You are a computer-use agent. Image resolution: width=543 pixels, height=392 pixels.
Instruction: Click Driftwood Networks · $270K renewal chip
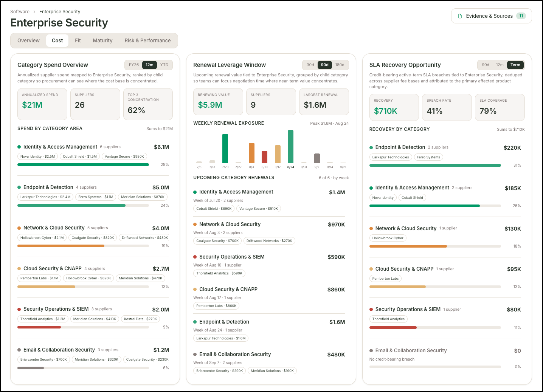click(x=269, y=241)
